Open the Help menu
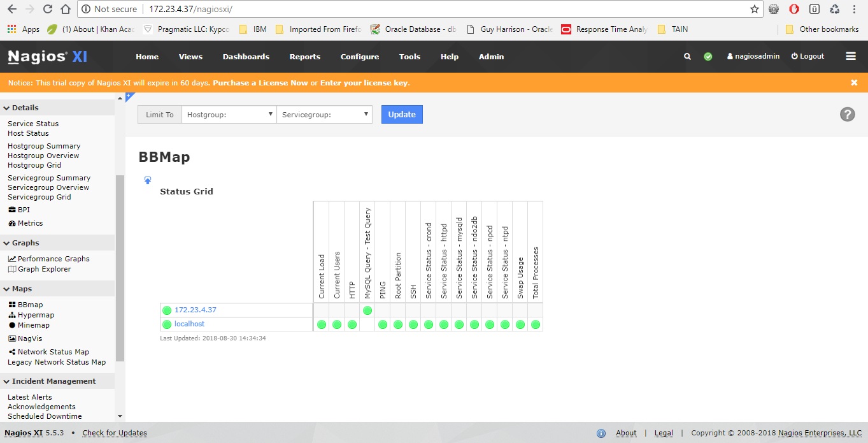 pyautogui.click(x=450, y=57)
